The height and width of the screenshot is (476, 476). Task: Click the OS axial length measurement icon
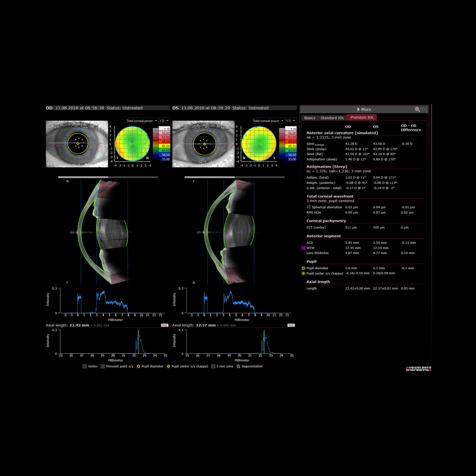[x=291, y=325]
